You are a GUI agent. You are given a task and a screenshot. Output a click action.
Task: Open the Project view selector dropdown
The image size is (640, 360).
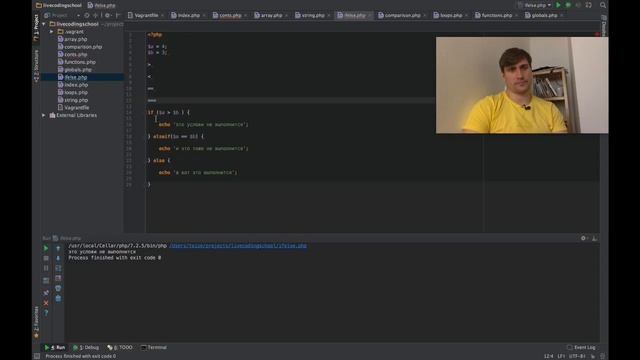coord(61,16)
